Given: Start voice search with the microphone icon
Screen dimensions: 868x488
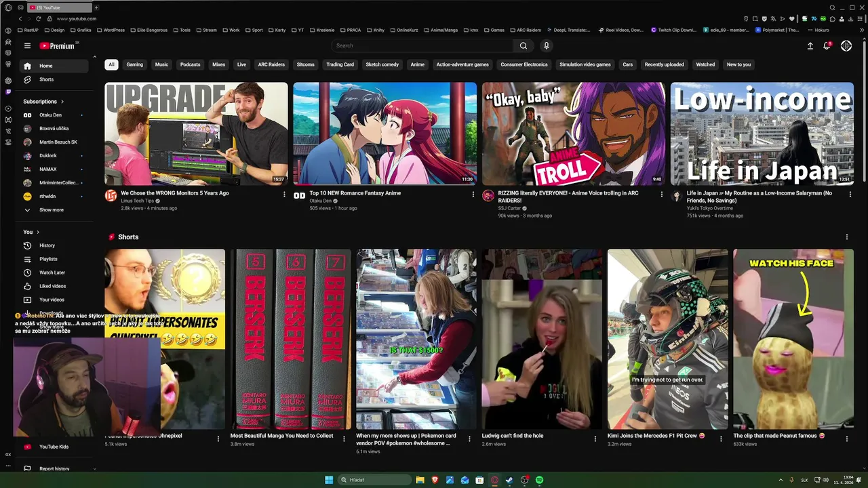Looking at the screenshot, I should click(547, 45).
